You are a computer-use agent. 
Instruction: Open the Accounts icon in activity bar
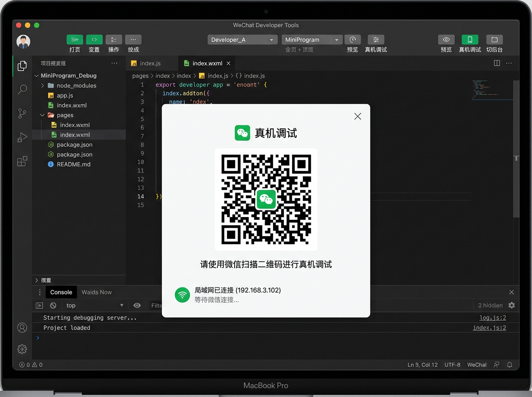click(22, 328)
